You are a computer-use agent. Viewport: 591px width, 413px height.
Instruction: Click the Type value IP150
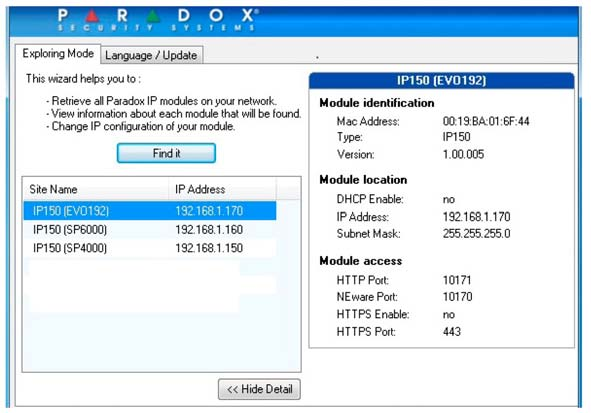(x=456, y=137)
